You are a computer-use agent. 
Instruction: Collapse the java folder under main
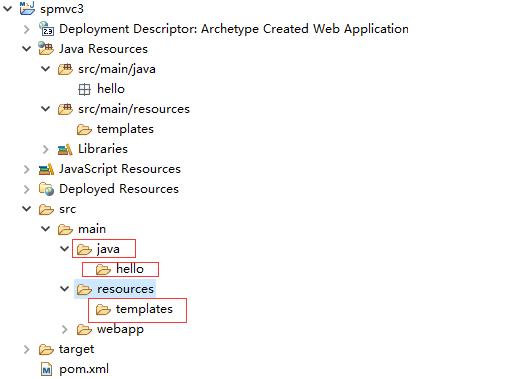point(65,249)
